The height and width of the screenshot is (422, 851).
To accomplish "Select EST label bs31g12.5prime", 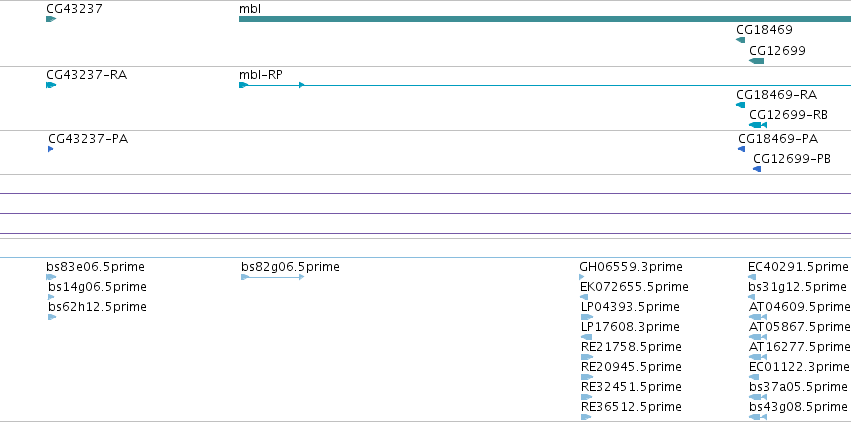I will [797, 286].
